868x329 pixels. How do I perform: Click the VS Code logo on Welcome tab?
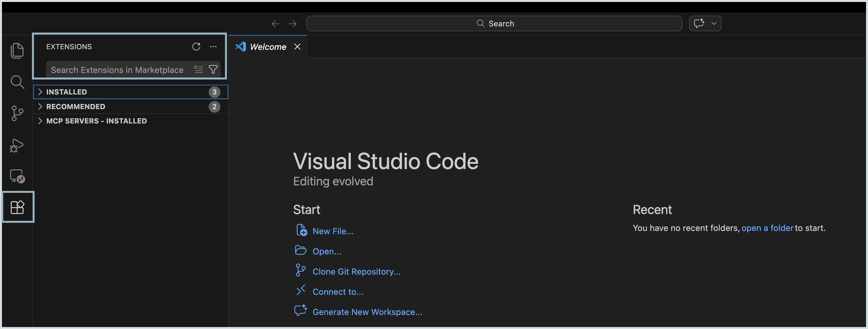tap(241, 47)
